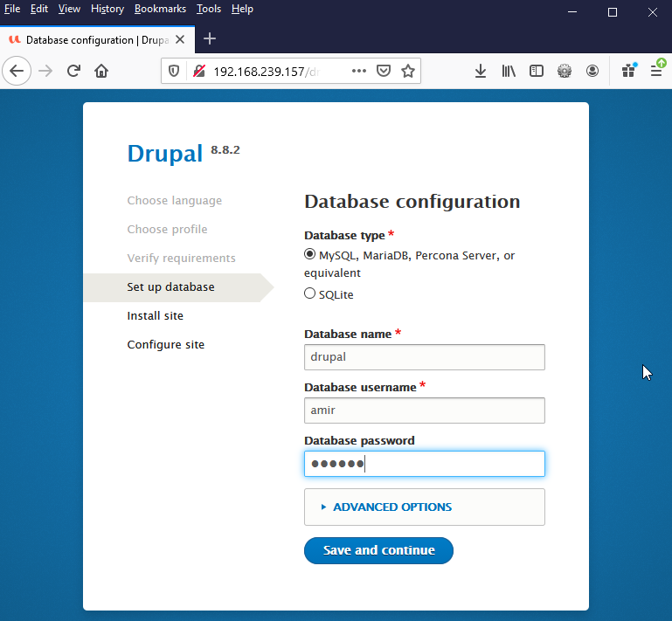
Task: Toggle the sidebar view icon
Action: pos(537,71)
